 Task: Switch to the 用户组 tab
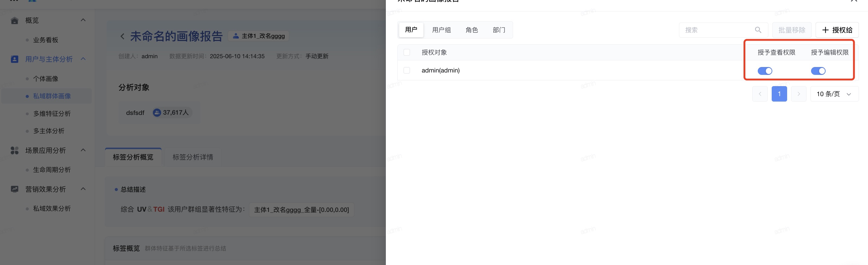click(441, 30)
